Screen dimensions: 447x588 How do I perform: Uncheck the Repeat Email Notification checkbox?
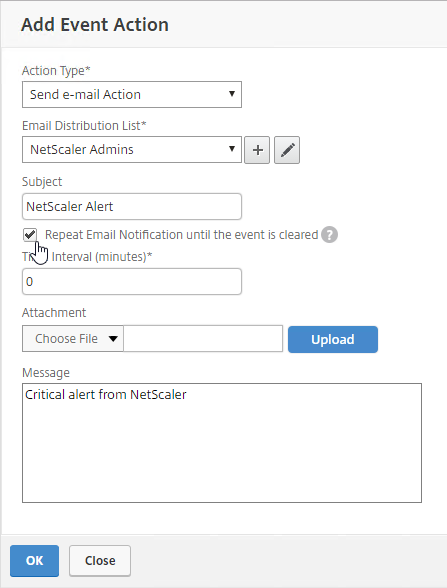tap(30, 235)
